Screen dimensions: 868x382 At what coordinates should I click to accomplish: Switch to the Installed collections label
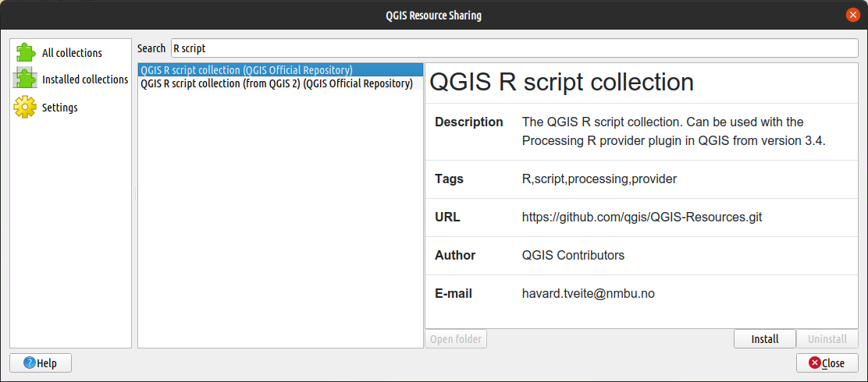click(85, 80)
